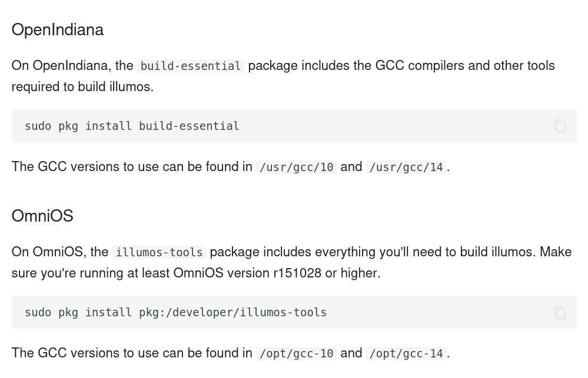The width and height of the screenshot is (588, 378).
Task: Click 'required to build illumos.' text line
Action: coord(82,87)
